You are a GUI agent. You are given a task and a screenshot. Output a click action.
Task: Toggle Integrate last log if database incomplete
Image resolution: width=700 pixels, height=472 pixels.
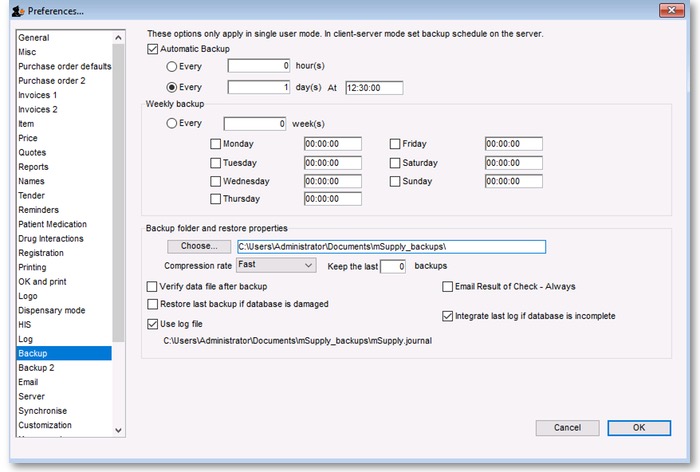tap(447, 316)
